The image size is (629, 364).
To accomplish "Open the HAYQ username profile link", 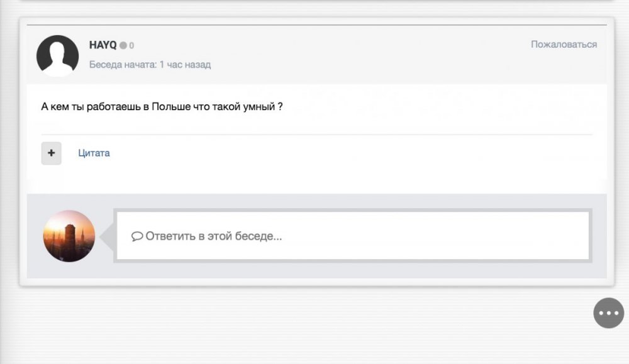I will 103,45.
